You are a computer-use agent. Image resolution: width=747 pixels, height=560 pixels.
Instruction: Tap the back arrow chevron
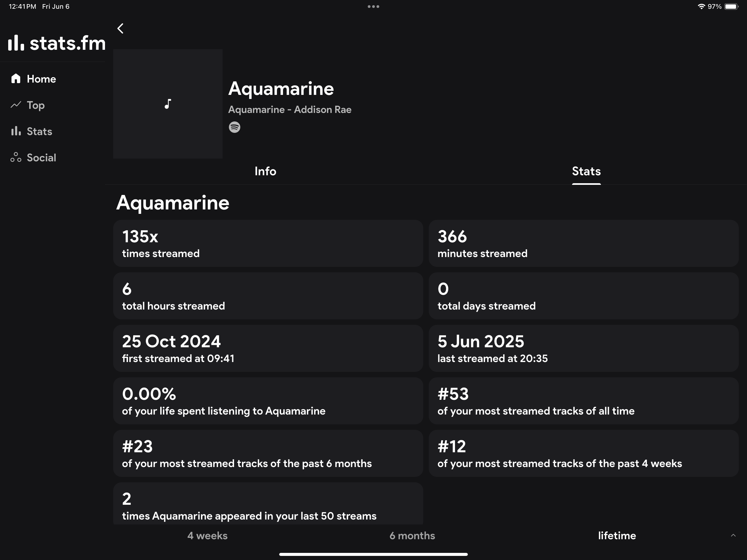pos(121,28)
